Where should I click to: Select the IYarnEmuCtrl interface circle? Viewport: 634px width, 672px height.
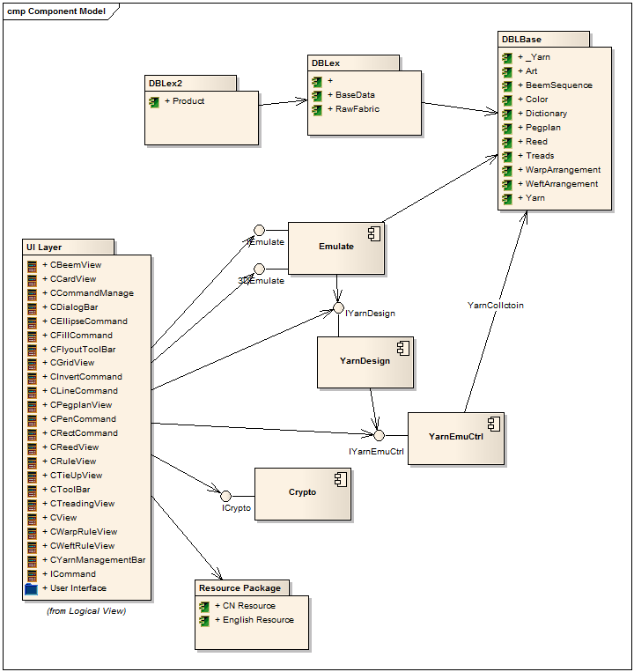pyautogui.click(x=379, y=435)
